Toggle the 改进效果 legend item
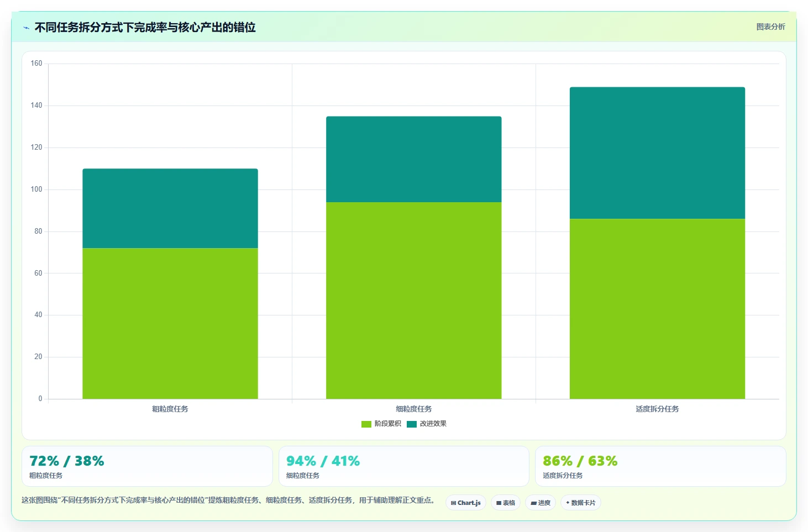Viewport: 808px width, 532px height. coord(427,424)
